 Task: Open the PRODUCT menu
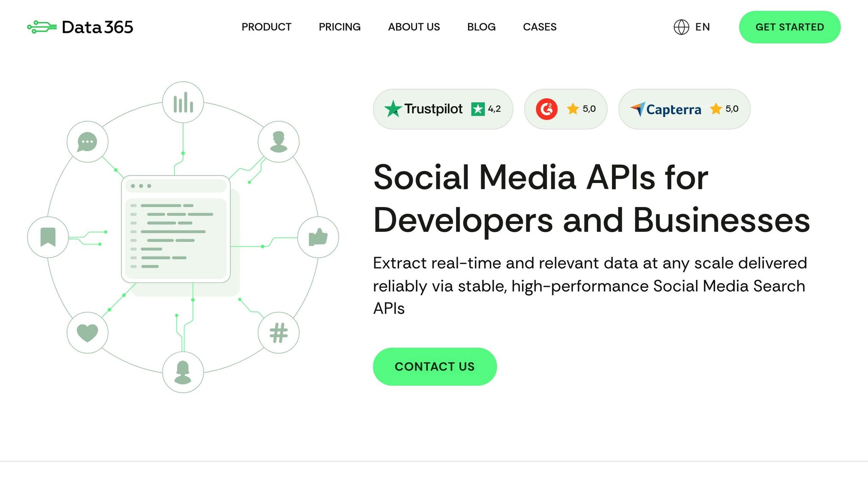[x=266, y=27]
